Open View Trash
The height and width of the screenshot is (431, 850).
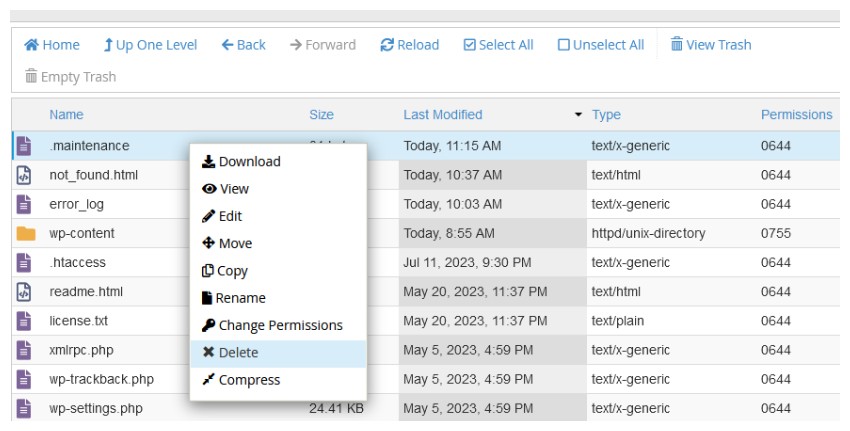click(710, 45)
